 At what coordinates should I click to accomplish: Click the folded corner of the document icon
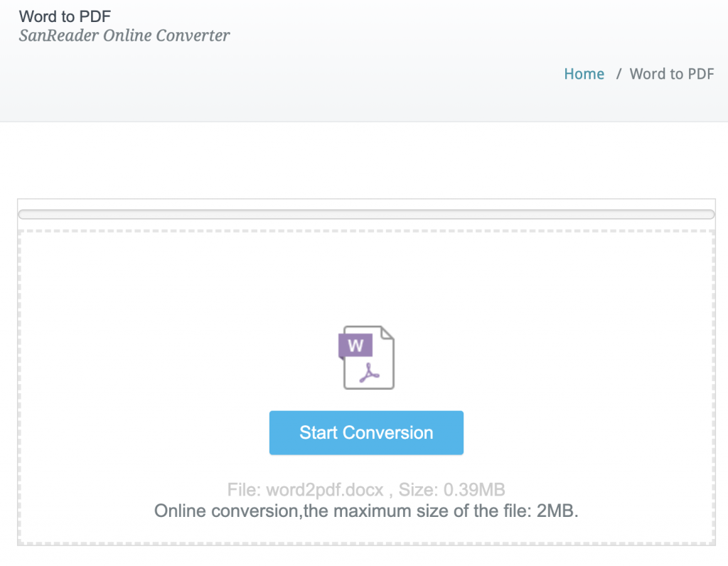[x=387, y=333]
